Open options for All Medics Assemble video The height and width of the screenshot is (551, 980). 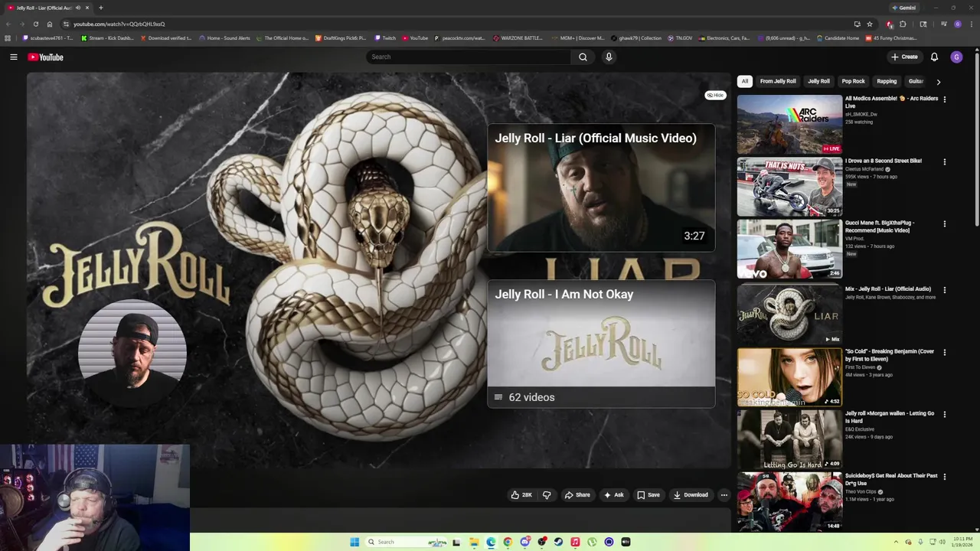click(x=944, y=99)
